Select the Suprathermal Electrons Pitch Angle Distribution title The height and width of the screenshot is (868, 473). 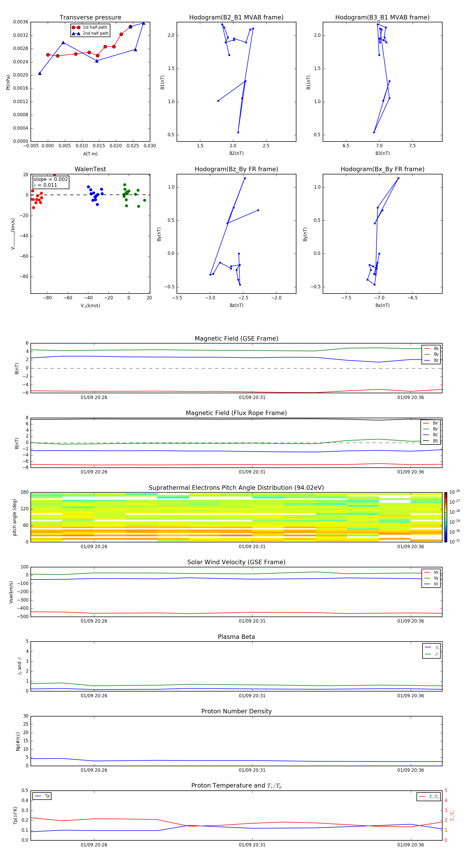coord(236,488)
